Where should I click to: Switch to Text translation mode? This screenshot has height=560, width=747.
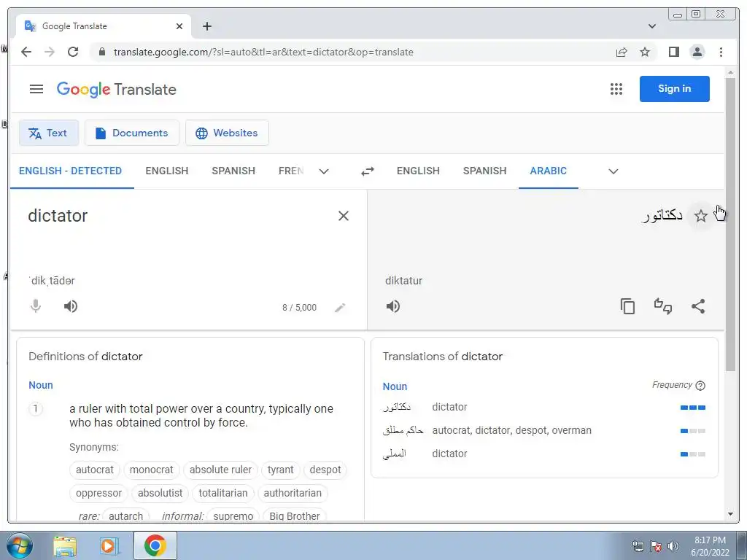pyautogui.click(x=49, y=133)
